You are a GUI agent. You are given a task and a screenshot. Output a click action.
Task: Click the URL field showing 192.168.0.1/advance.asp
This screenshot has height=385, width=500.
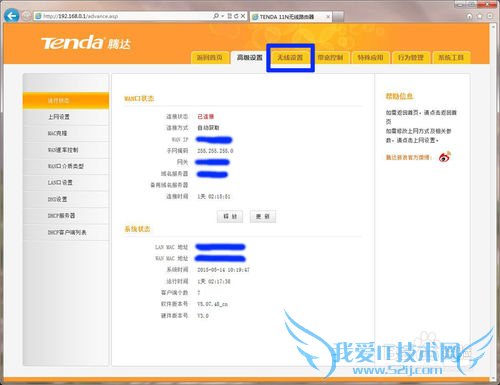[123, 16]
